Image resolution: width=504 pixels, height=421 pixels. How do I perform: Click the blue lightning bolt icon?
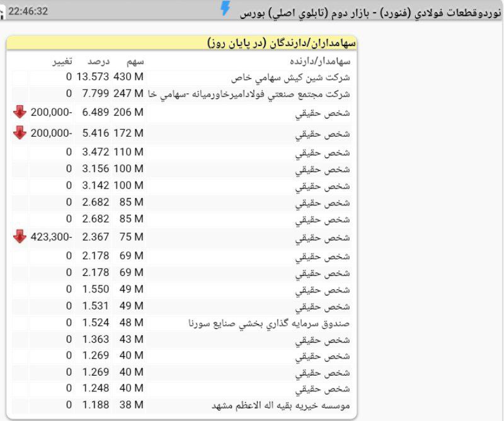point(226,9)
